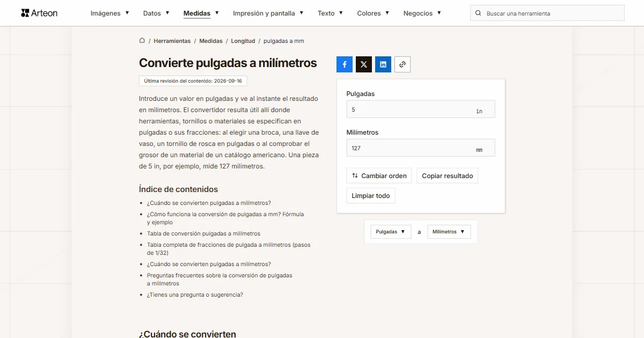Jump to 'Tabla completa de fracciones' link

point(229,248)
